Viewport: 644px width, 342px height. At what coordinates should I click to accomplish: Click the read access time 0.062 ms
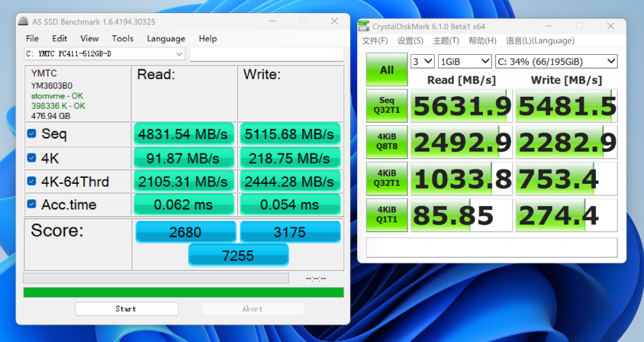pos(183,204)
